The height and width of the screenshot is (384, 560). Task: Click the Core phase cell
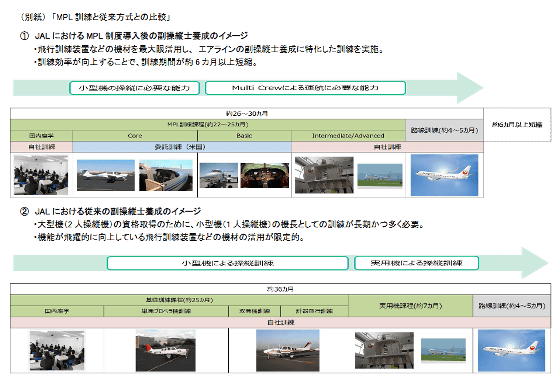(x=135, y=136)
